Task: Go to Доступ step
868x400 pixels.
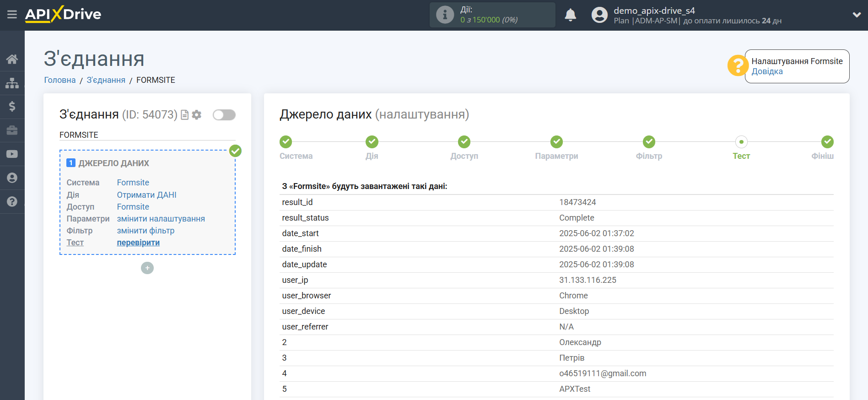Action: click(x=464, y=142)
